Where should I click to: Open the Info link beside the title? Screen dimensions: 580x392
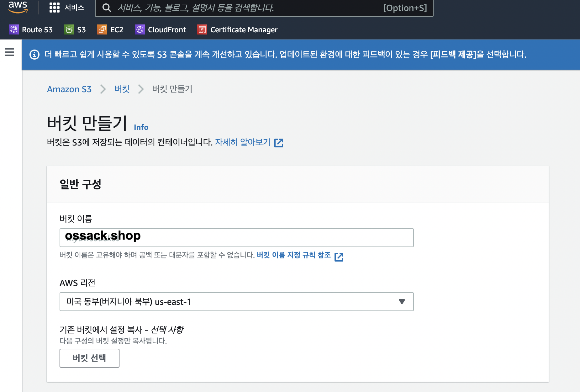[x=141, y=127]
